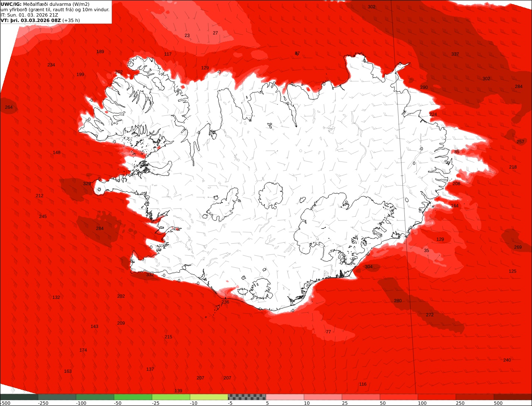Select the flux value 280

398,301
